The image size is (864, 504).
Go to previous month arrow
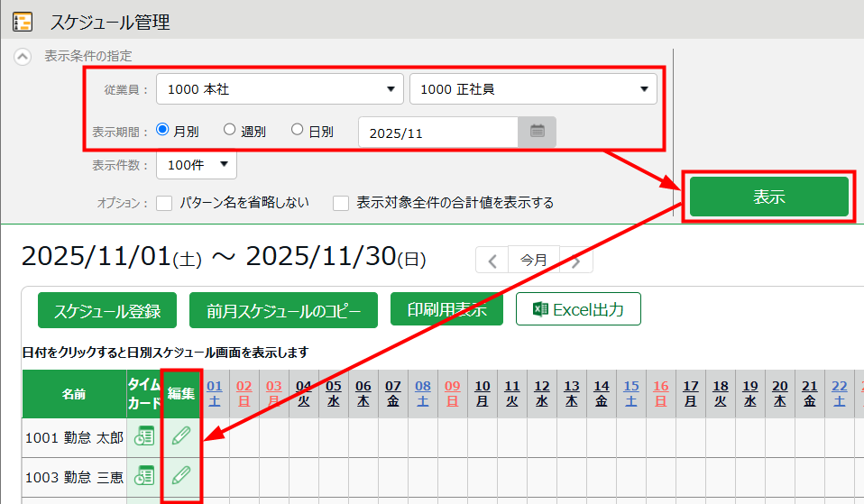point(492,261)
